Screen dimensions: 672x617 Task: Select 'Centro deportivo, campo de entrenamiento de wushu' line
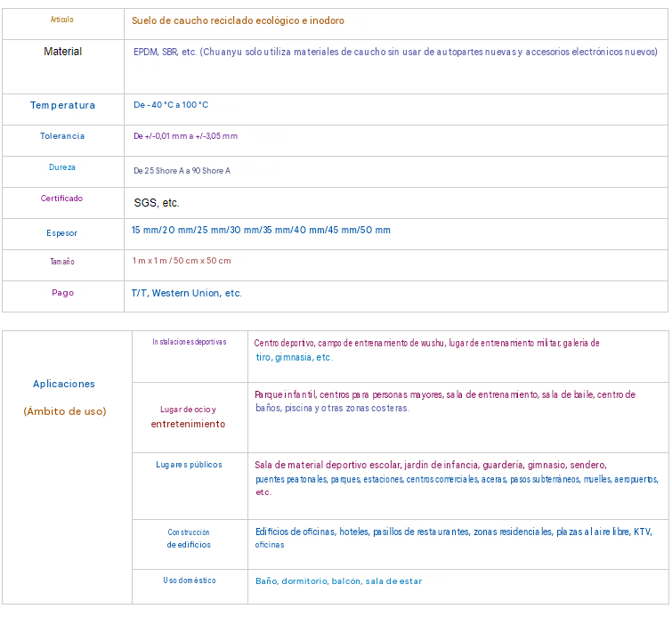(x=426, y=343)
